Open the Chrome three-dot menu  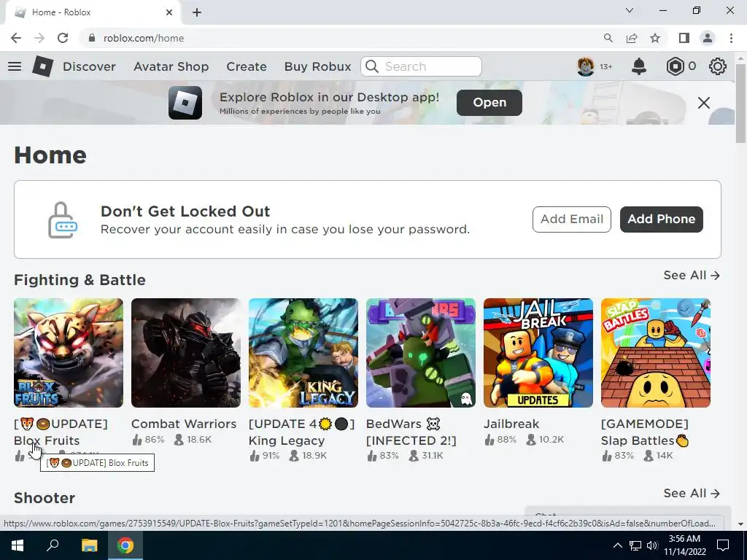pos(731,38)
